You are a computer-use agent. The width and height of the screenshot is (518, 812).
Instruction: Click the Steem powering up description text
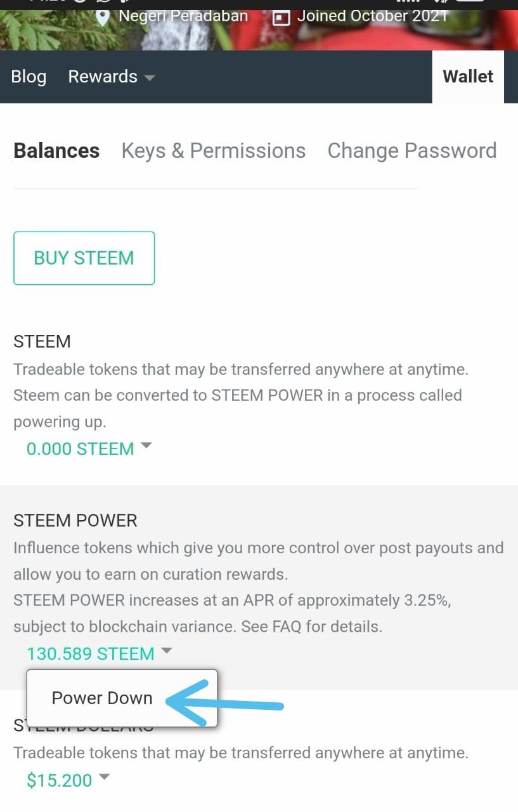(238, 395)
